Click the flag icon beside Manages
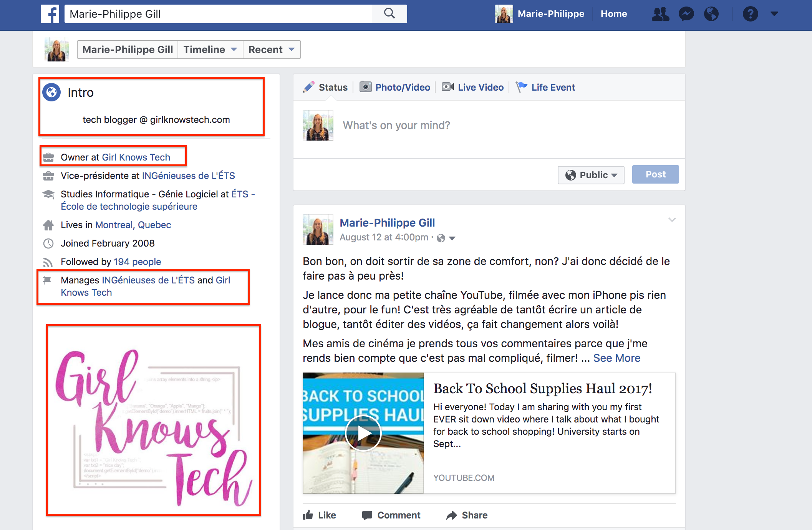 tap(47, 280)
